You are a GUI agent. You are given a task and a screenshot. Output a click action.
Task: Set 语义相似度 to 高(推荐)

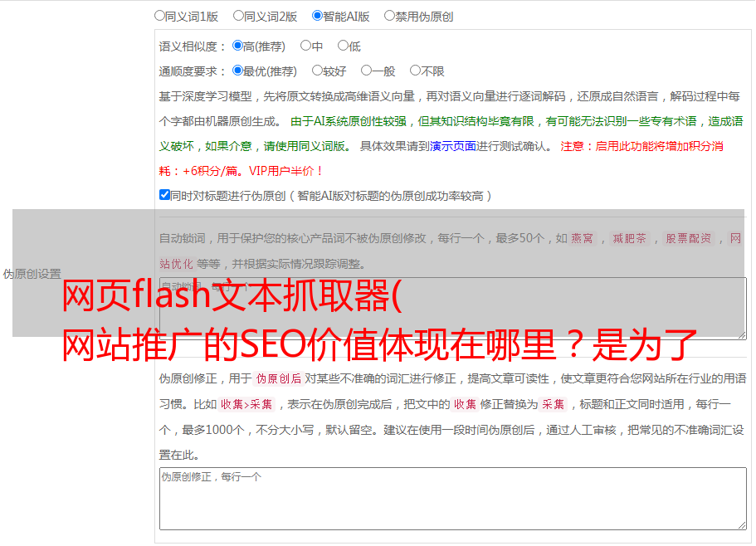tap(237, 46)
